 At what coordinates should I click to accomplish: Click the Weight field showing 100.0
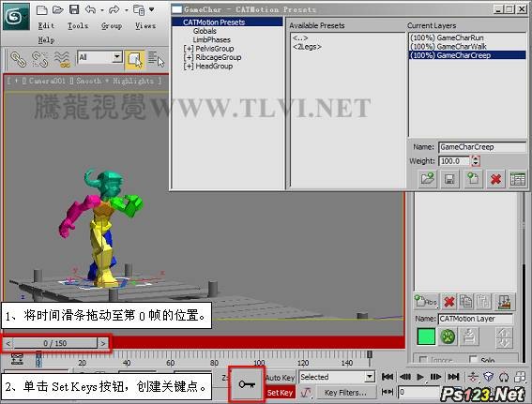click(x=454, y=161)
